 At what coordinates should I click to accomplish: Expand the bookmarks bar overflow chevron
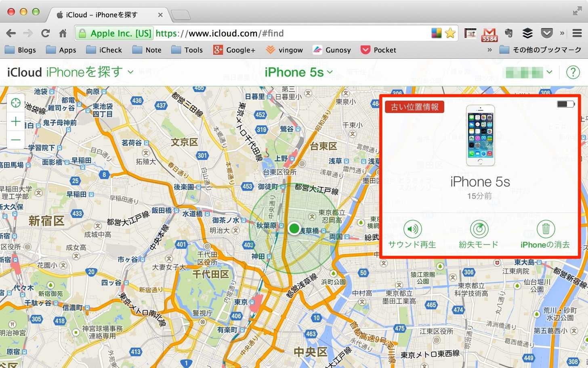[489, 50]
